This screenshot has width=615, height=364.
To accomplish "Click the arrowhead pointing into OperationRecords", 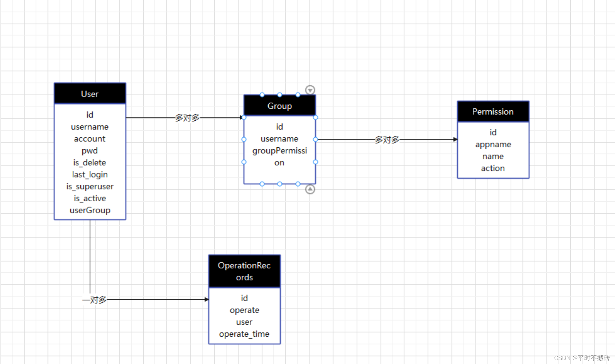I will point(207,299).
